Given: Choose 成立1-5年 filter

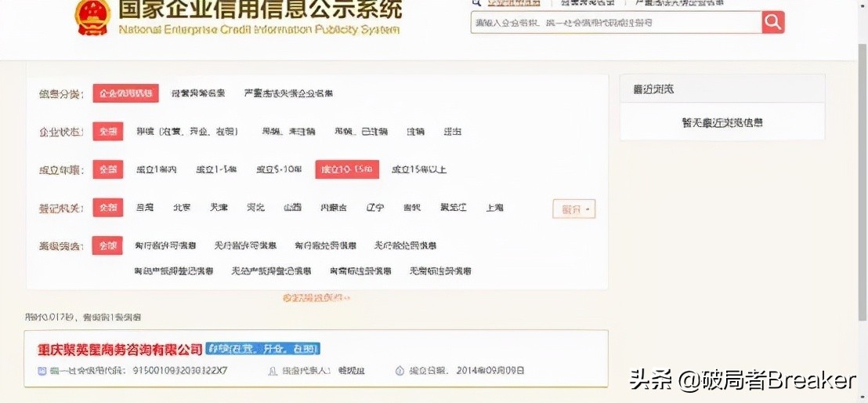Looking at the screenshot, I should [216, 169].
